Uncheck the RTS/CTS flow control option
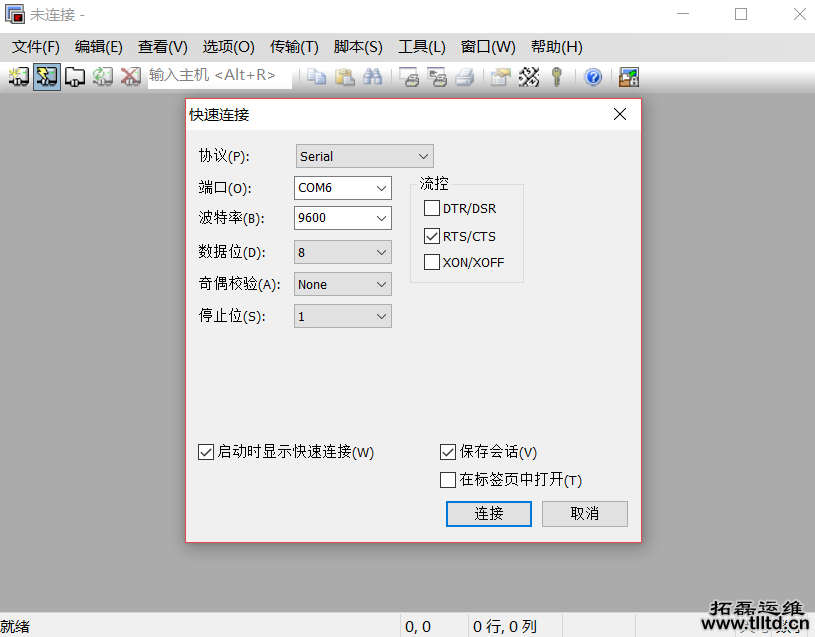Image resolution: width=815 pixels, height=637 pixels. coord(433,235)
